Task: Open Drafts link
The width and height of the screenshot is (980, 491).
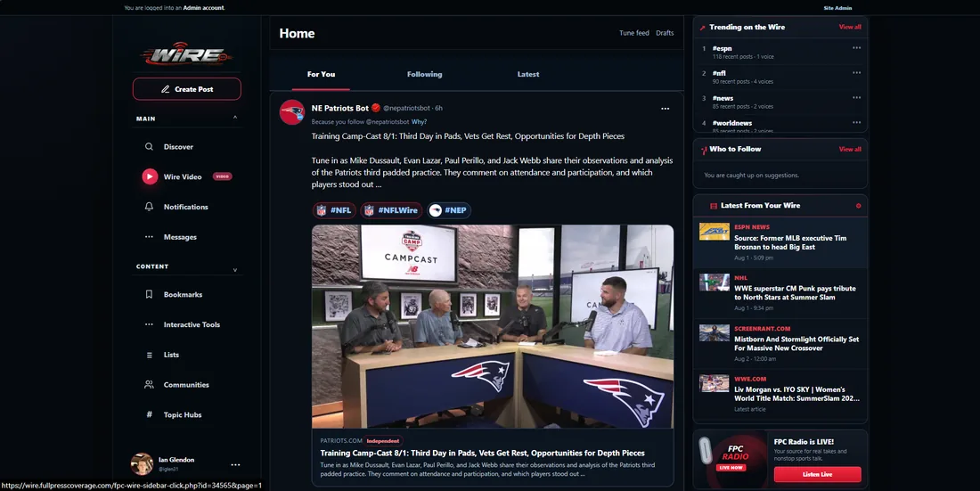Action: click(x=665, y=33)
